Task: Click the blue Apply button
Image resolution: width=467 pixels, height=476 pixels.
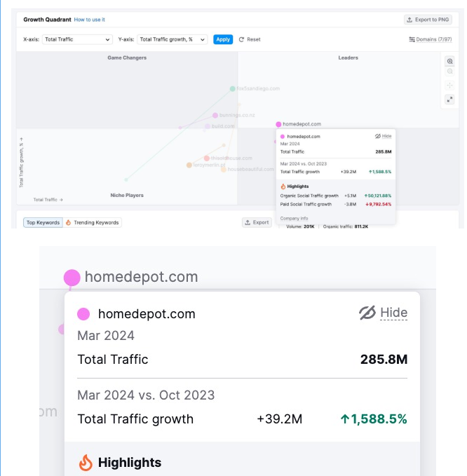Action: pos(223,39)
